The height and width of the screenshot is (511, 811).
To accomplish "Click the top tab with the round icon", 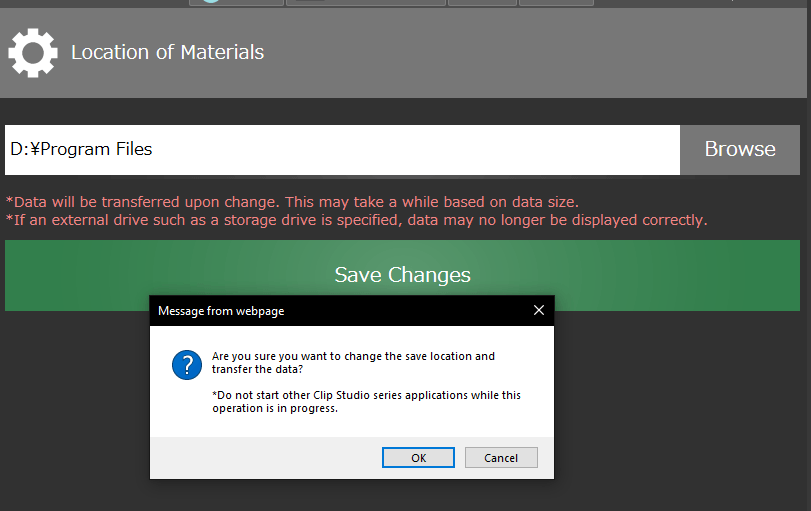I will tap(236, 2).
